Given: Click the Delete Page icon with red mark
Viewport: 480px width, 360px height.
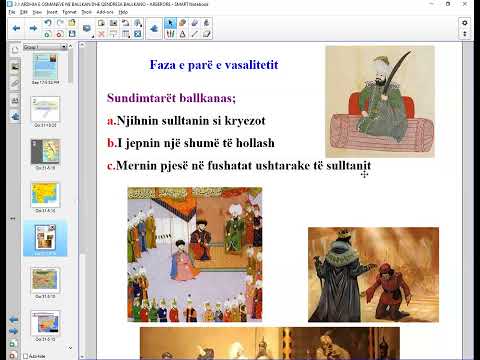Looking at the screenshot, I should tap(60, 34).
